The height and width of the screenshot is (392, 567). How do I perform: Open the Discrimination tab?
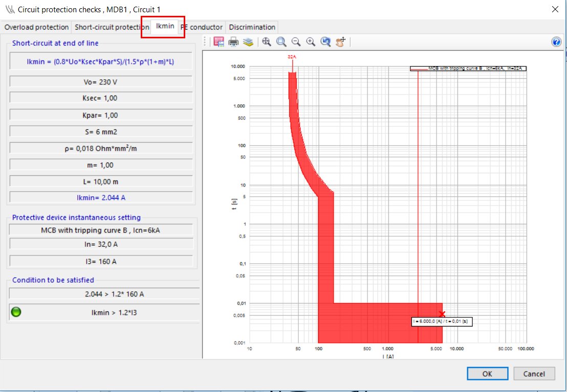(x=252, y=27)
